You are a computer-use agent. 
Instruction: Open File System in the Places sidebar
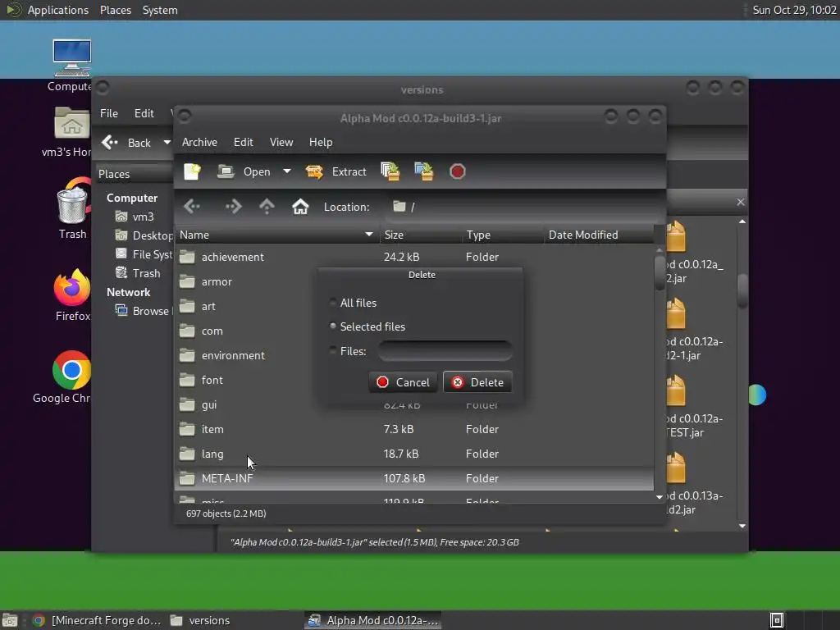coord(144,254)
